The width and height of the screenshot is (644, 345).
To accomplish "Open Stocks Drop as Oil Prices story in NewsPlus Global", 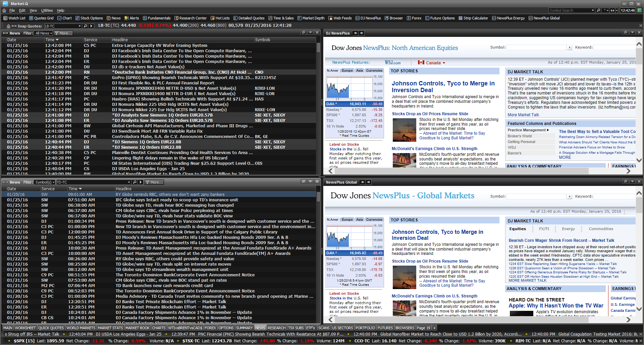I will [430, 261].
